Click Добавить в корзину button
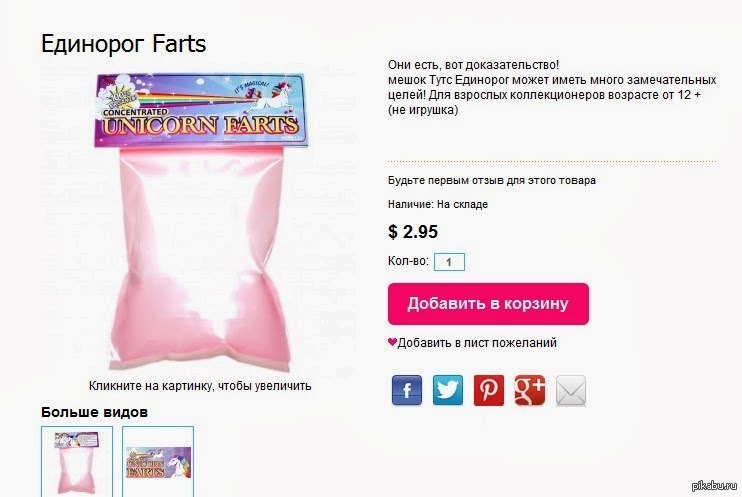The width and height of the screenshot is (742, 497). [488, 304]
